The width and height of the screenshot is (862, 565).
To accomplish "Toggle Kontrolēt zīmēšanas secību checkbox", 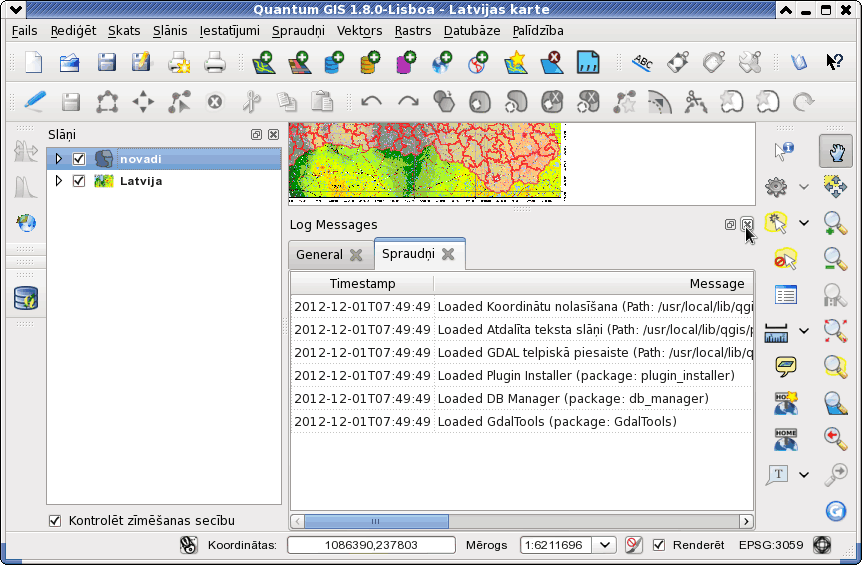I will [55, 520].
